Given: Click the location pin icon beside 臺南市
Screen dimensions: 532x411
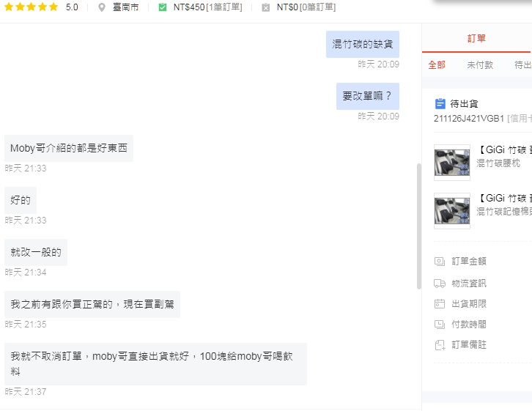Looking at the screenshot, I should (101, 7).
